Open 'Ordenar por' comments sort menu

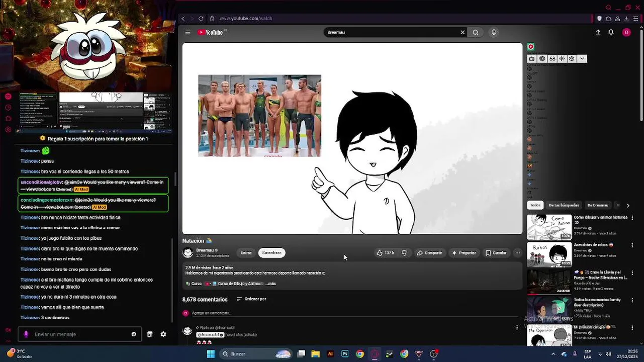click(x=251, y=299)
